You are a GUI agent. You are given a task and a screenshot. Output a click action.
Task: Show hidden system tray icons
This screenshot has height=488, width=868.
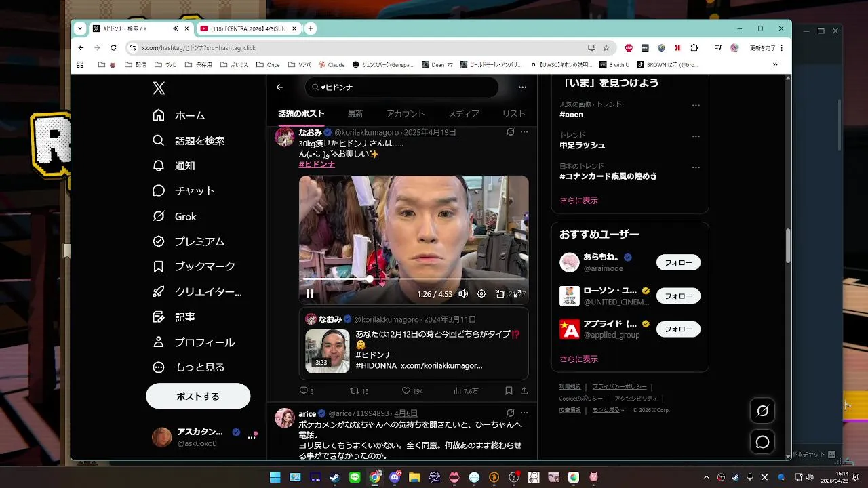coord(706,477)
